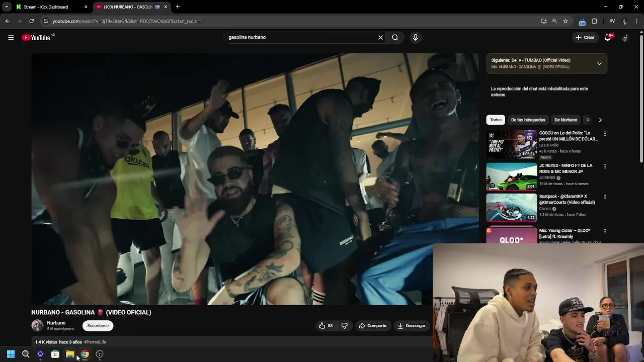Clear the search box with X

(x=380, y=37)
